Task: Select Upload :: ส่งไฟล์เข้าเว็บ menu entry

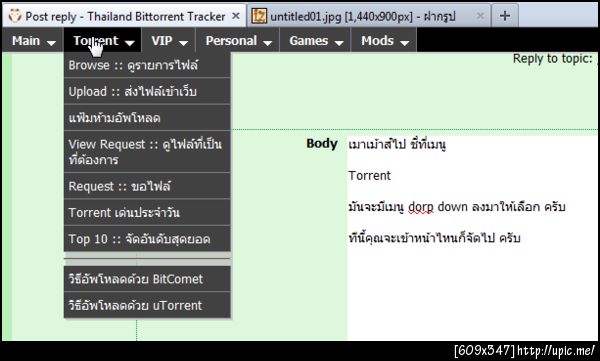Action: [147, 91]
